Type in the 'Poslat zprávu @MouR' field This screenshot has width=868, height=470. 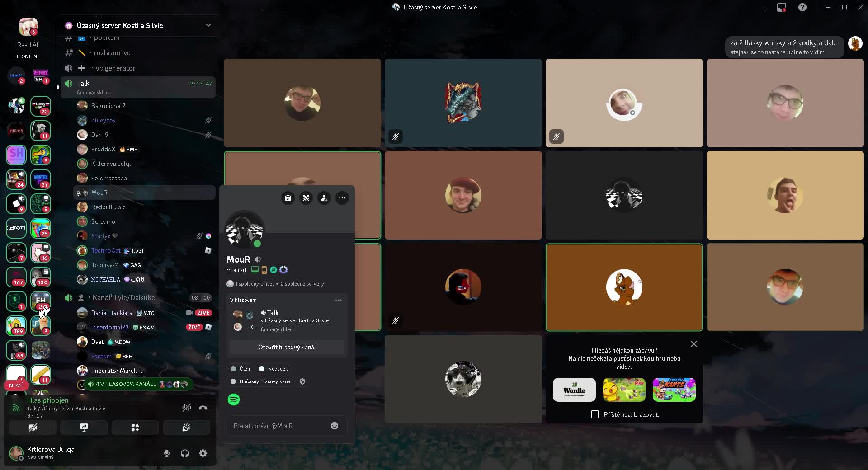point(278,426)
